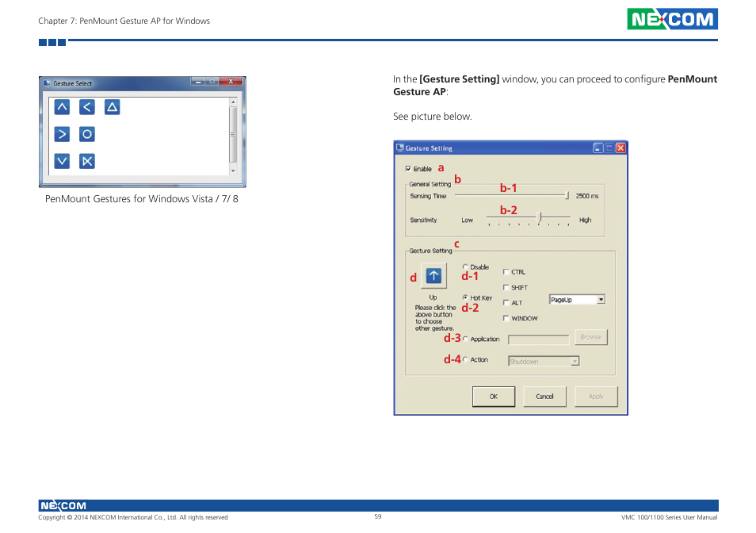Select the Action radio button

465,359
